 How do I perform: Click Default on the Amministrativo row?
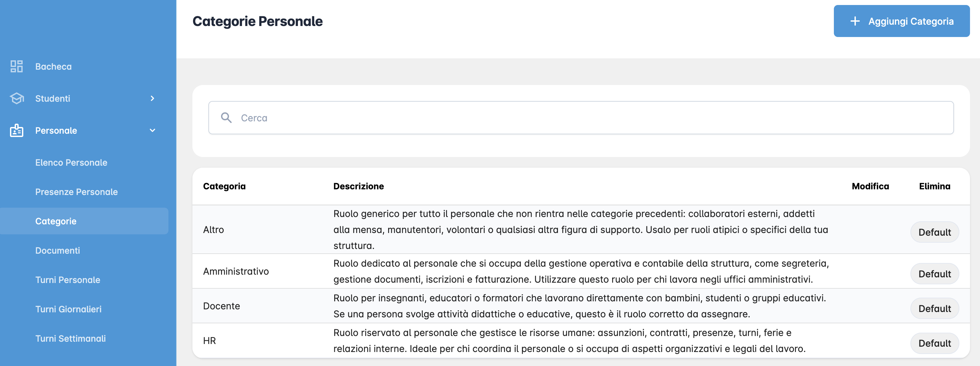point(935,273)
